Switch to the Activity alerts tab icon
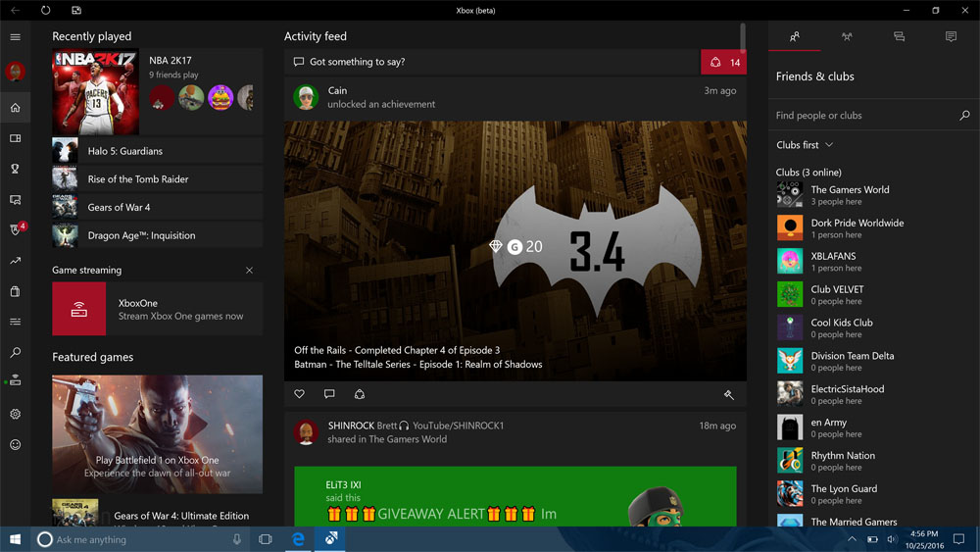The height and width of the screenshot is (552, 980). 951,37
